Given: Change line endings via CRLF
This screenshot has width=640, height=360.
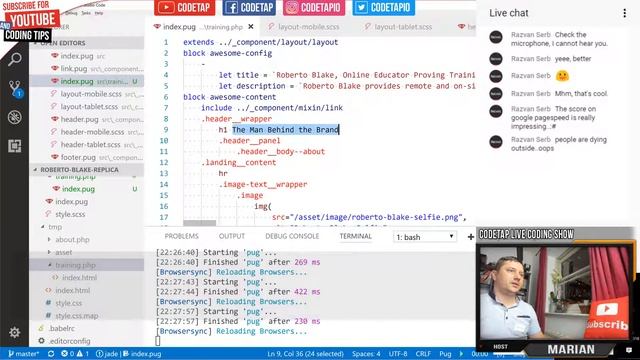Looking at the screenshot, I should [423, 354].
